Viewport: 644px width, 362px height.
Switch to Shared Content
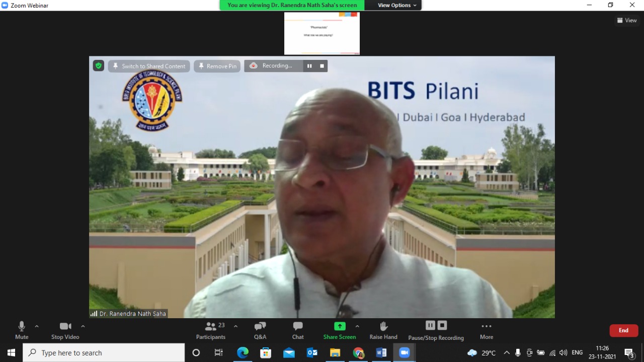149,66
